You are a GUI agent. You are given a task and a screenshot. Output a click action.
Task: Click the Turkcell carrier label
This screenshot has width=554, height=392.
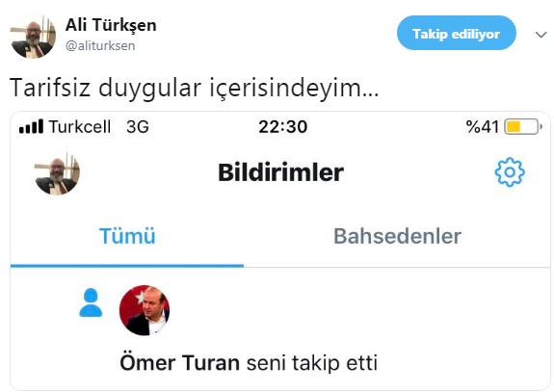[x=80, y=127]
